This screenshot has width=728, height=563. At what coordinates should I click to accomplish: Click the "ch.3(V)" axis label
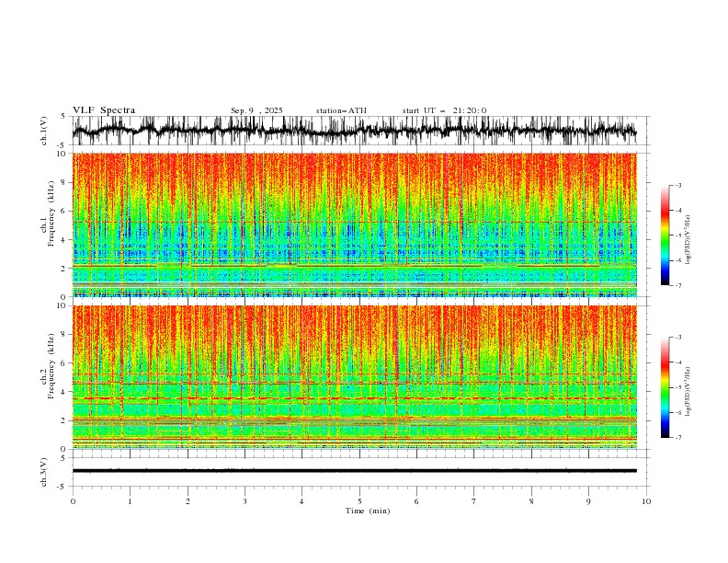click(44, 472)
